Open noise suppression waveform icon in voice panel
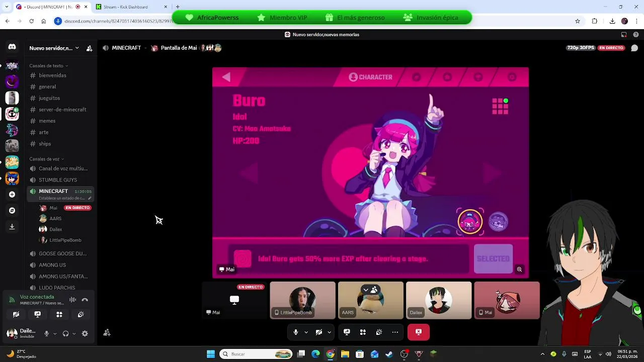 pos(73,300)
